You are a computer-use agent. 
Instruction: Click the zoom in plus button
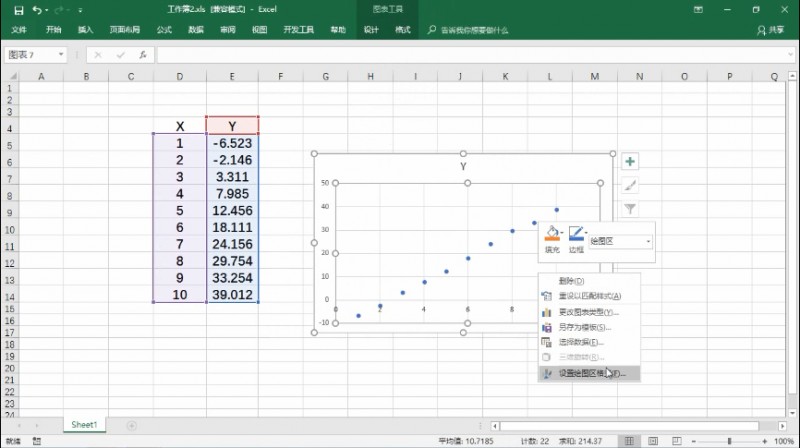[764, 441]
